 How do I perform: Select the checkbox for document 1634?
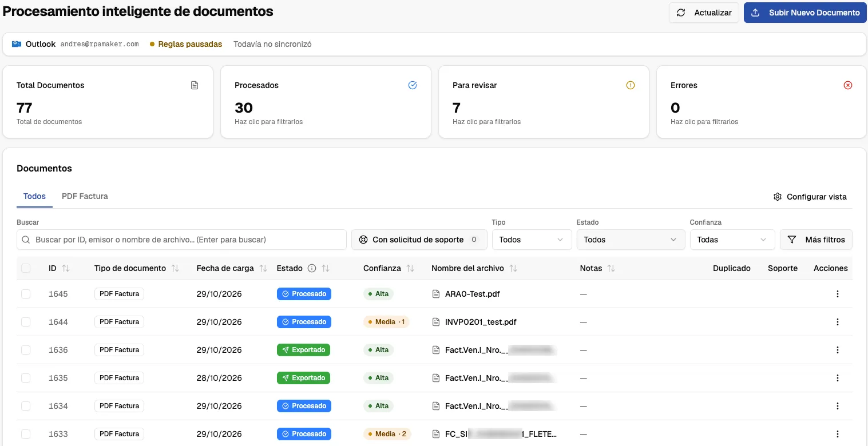tap(26, 406)
